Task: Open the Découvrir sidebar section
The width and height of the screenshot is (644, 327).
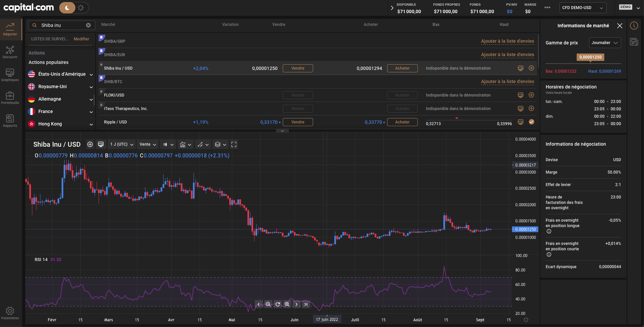Action: click(x=10, y=52)
